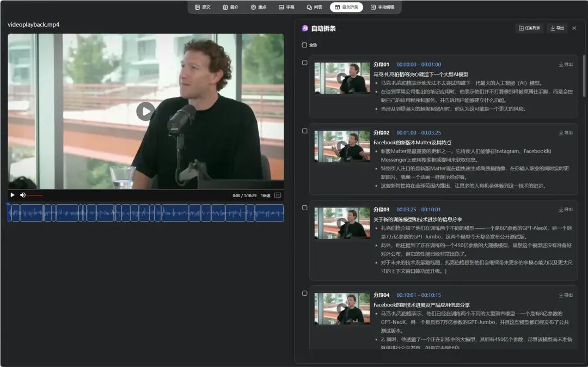Export segment 分段03 with its 导出 icon
Screen dimensions: 588x367
(566, 210)
